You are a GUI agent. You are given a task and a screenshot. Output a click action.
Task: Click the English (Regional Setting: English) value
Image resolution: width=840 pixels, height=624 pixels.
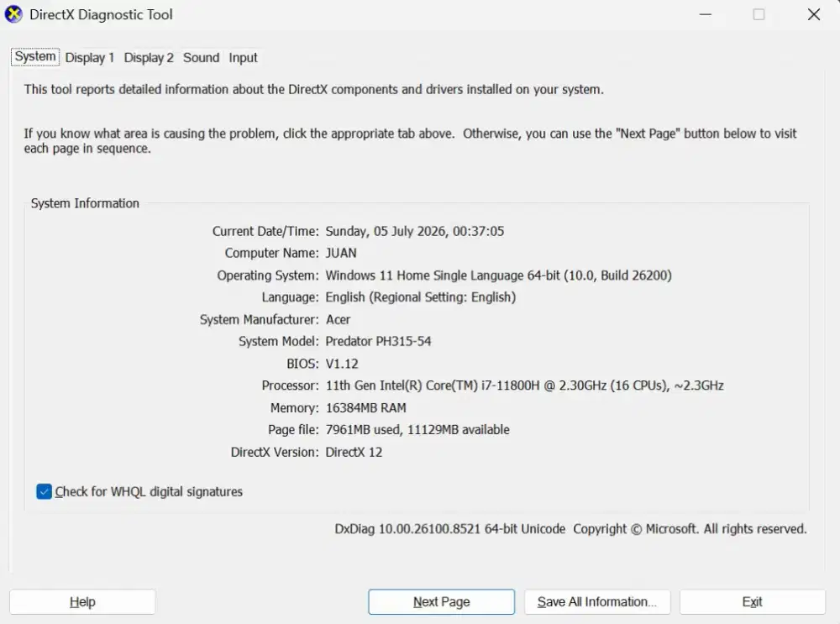421,297
